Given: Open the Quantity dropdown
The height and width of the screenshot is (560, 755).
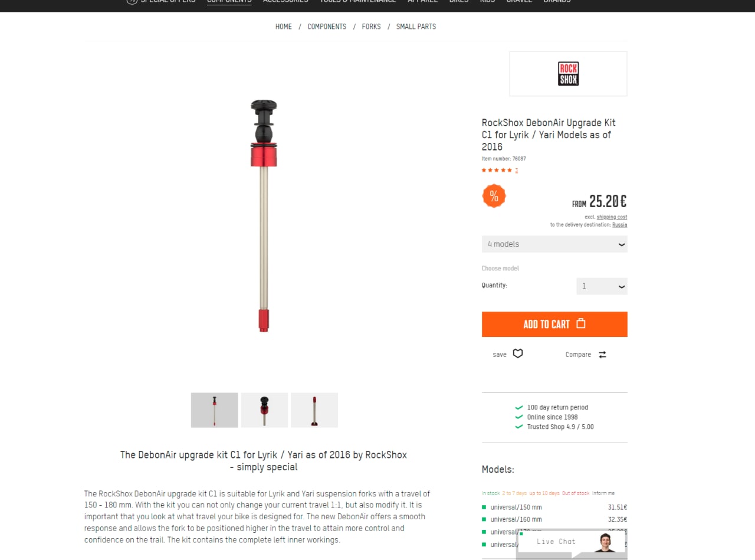Looking at the screenshot, I should click(602, 286).
